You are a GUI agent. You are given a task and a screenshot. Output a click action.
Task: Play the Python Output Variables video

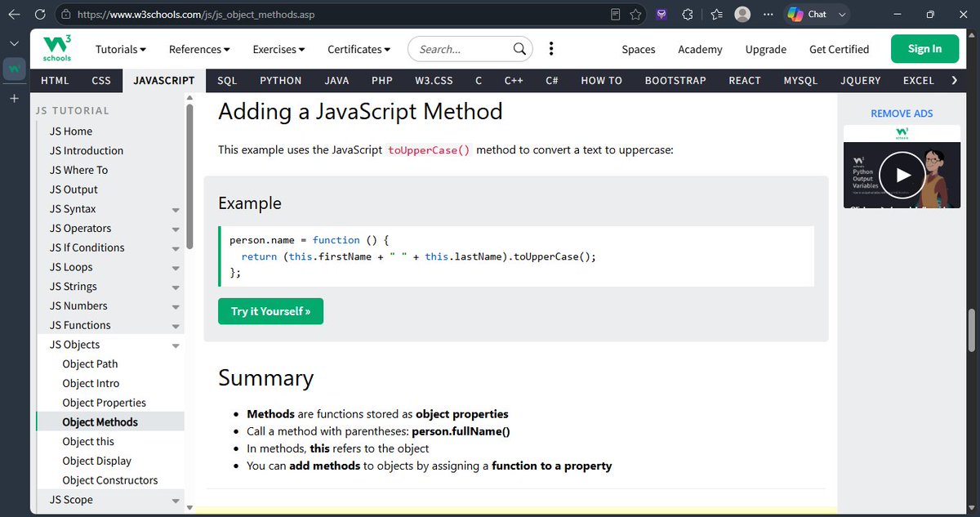(902, 174)
